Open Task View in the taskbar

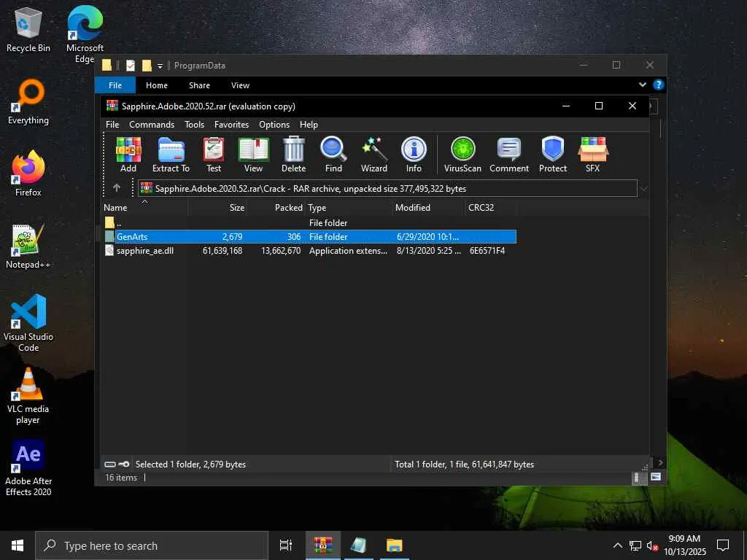coord(286,545)
